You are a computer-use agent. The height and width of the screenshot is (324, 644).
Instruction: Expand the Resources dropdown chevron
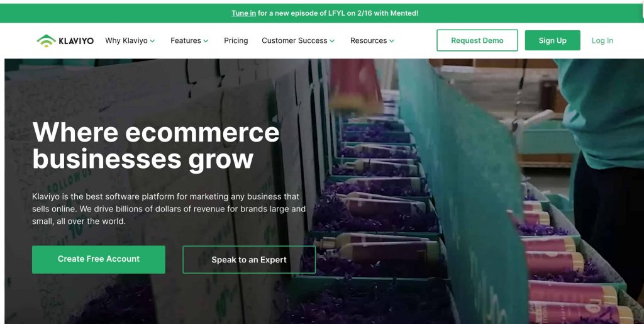[392, 41]
